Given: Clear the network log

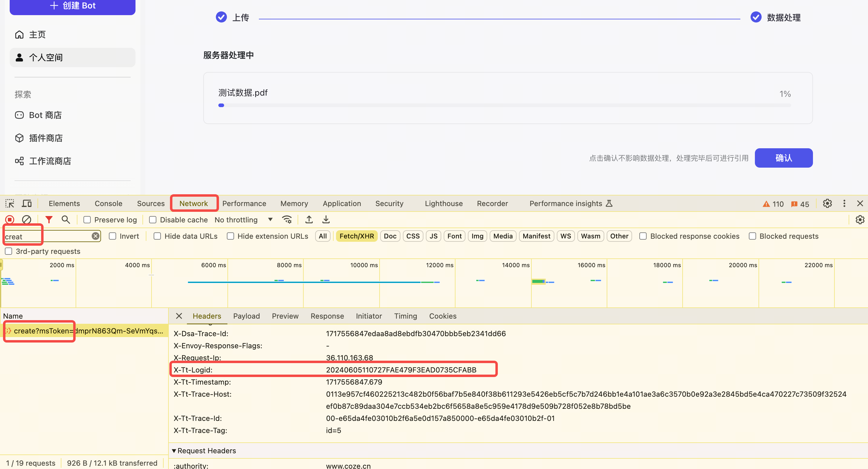Looking at the screenshot, I should 27,220.
